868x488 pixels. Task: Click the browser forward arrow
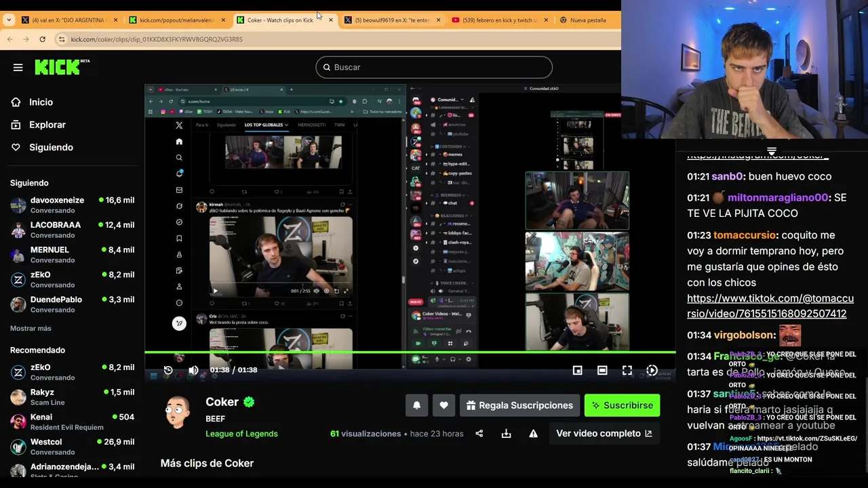[26, 39]
